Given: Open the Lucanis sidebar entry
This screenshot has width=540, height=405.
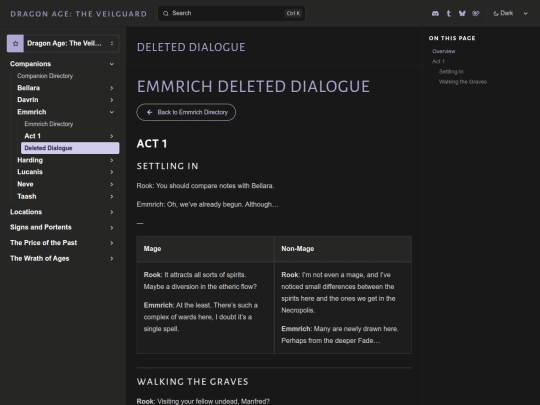Looking at the screenshot, I should click(30, 172).
